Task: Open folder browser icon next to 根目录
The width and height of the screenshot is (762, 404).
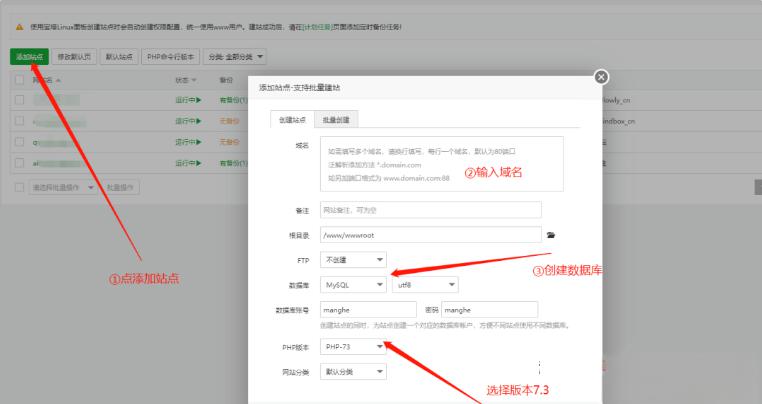Action: tap(551, 235)
